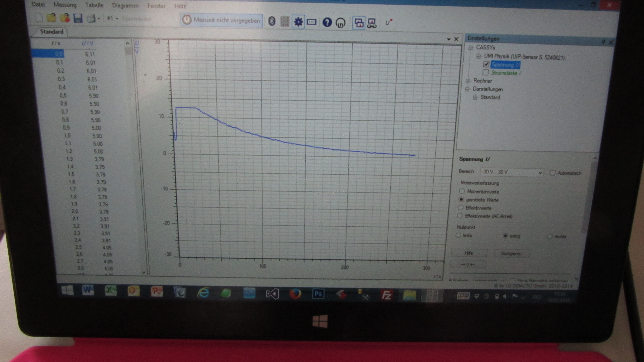Select the Momentanwerte radio button
This screenshot has height=362, width=644.
pyautogui.click(x=462, y=191)
